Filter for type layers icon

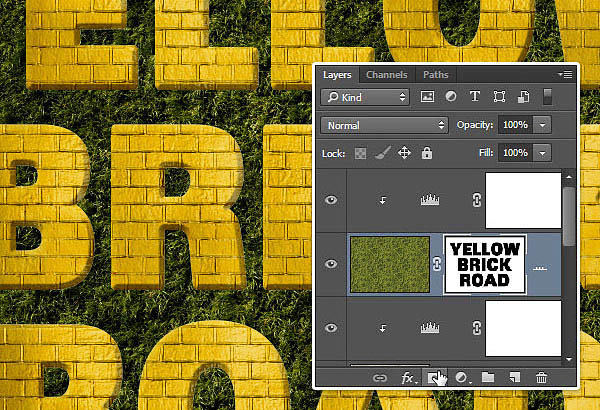click(x=475, y=96)
